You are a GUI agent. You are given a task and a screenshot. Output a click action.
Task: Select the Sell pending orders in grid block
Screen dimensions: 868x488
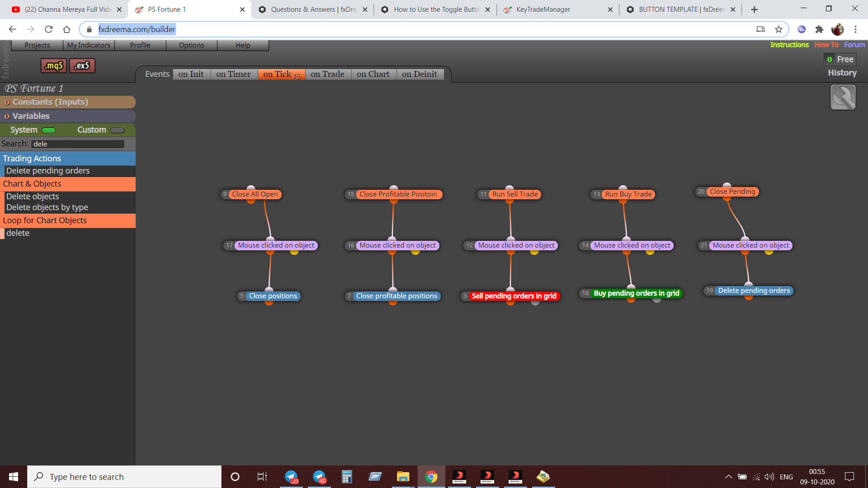(514, 296)
